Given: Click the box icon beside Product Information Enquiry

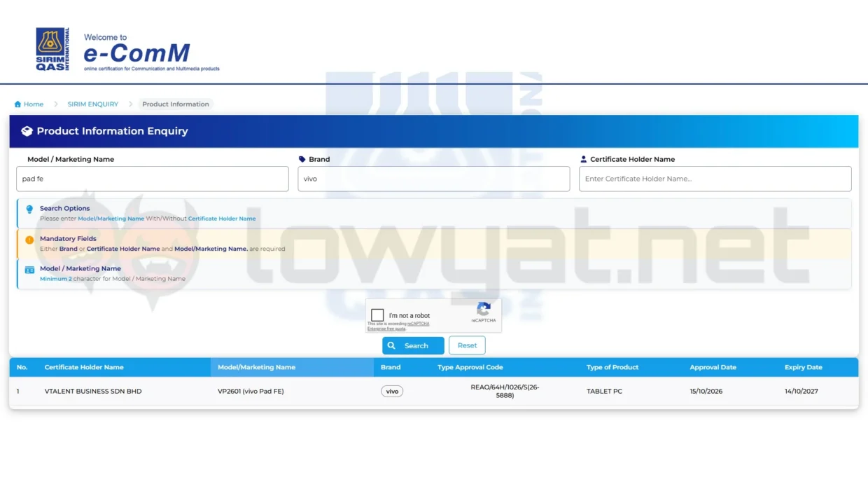Looking at the screenshot, I should (x=27, y=131).
